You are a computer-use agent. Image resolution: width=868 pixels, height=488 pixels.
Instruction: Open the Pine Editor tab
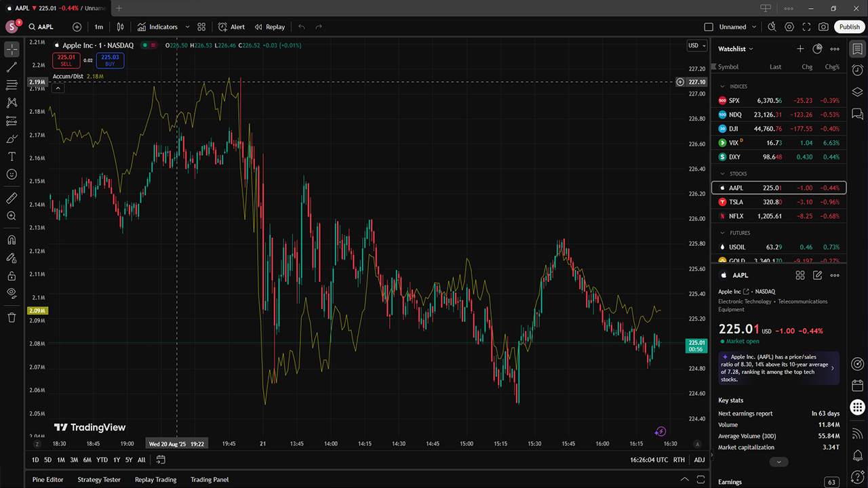click(47, 479)
